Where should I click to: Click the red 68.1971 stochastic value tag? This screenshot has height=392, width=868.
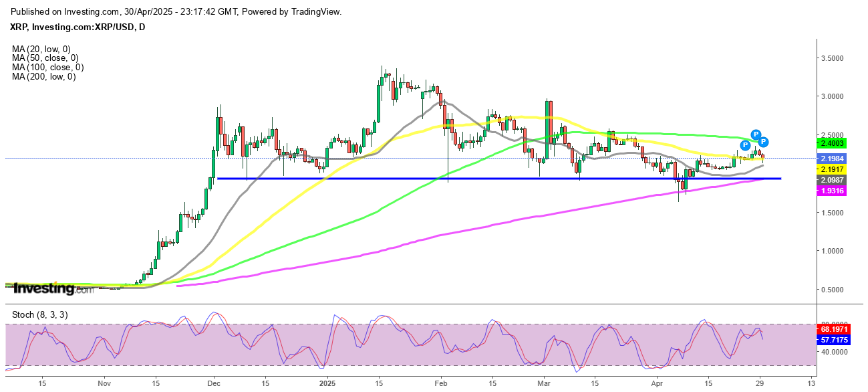point(837,330)
